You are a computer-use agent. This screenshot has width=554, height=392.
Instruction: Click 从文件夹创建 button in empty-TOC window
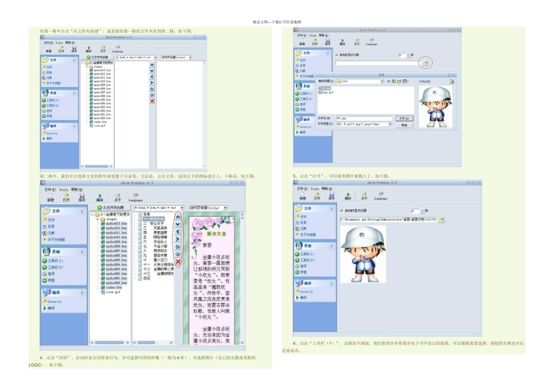pos(97,57)
